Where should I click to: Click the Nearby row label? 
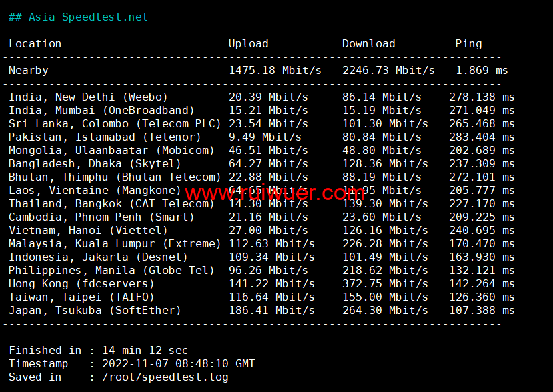pos(28,71)
